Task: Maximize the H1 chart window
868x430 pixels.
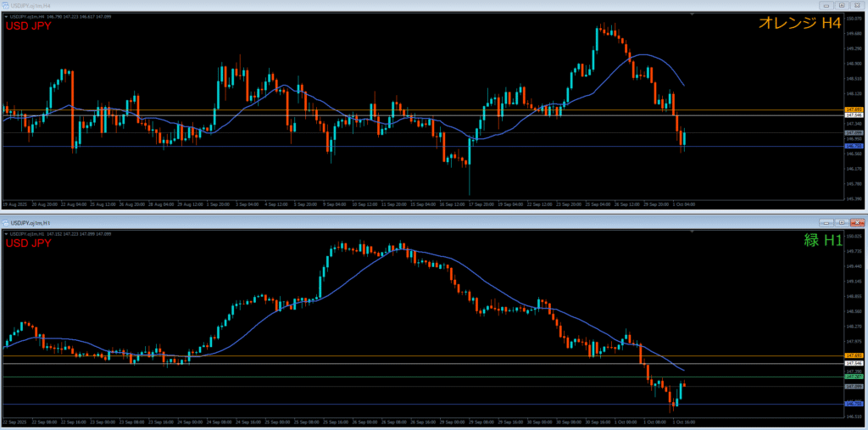Action: [842, 222]
